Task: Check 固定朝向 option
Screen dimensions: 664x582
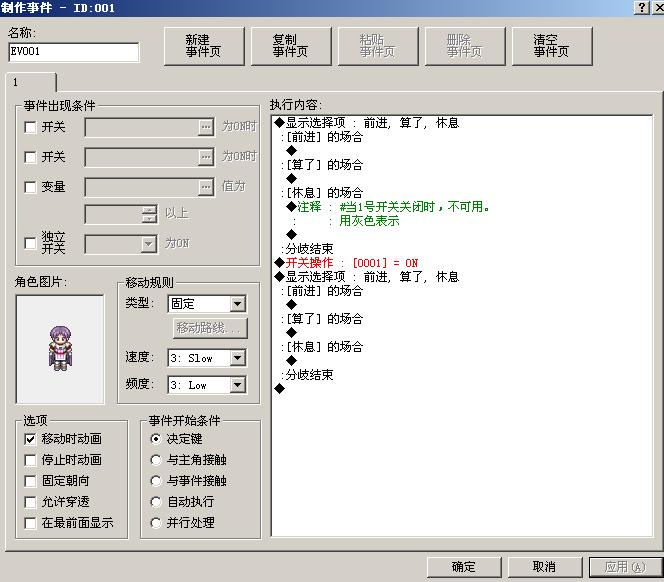Action: click(x=30, y=481)
